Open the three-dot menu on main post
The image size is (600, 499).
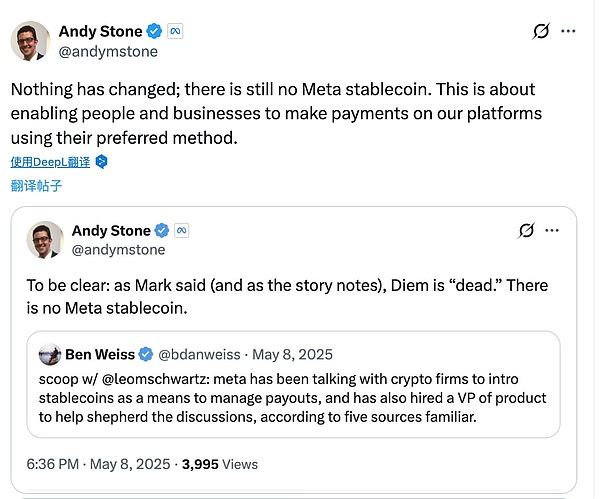[x=569, y=32]
